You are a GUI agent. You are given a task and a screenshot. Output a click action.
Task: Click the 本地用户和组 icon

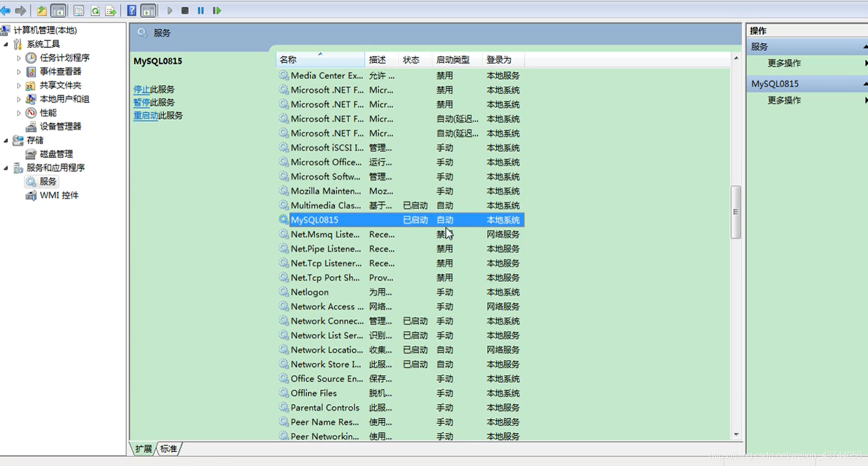coord(31,99)
